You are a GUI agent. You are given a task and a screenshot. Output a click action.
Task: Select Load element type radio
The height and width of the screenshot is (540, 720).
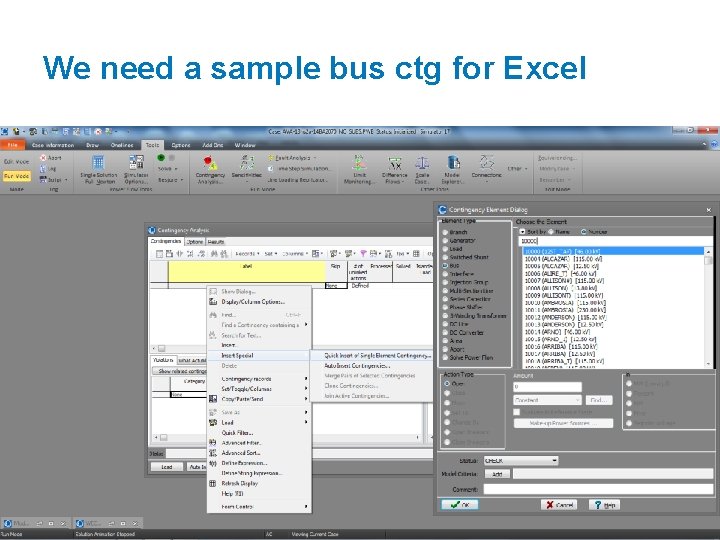point(445,249)
